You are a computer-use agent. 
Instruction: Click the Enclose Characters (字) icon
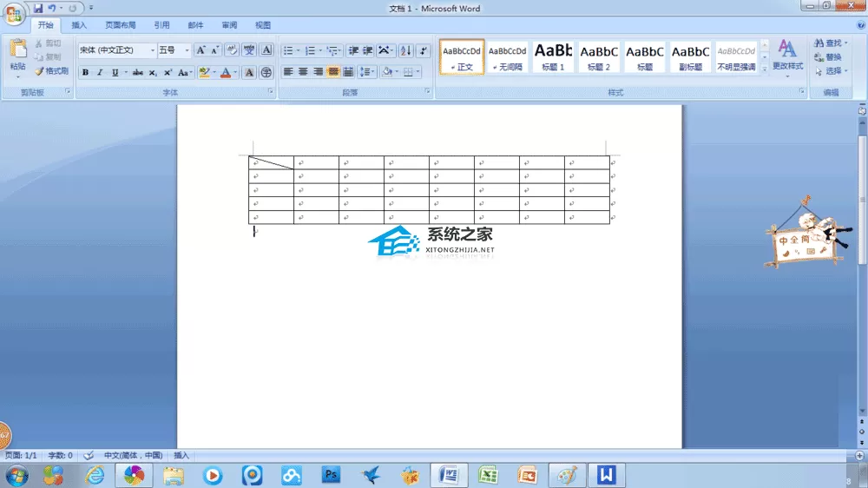[x=266, y=73]
